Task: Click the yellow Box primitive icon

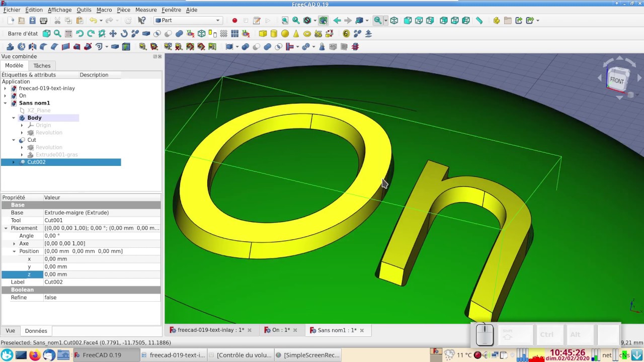Action: point(263,34)
